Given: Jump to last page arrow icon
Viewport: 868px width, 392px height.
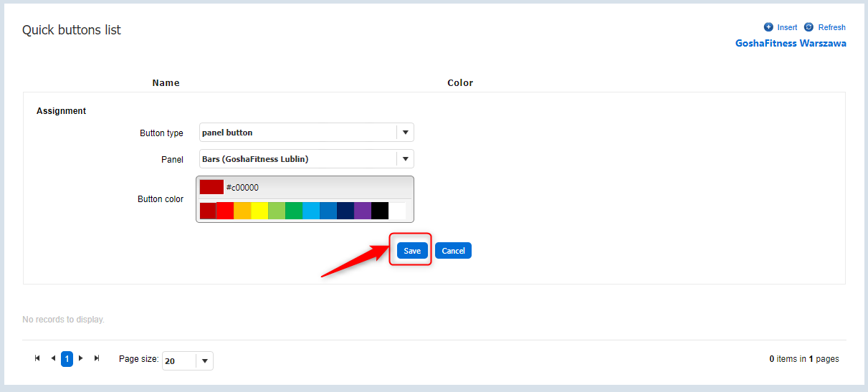Looking at the screenshot, I should [x=97, y=358].
